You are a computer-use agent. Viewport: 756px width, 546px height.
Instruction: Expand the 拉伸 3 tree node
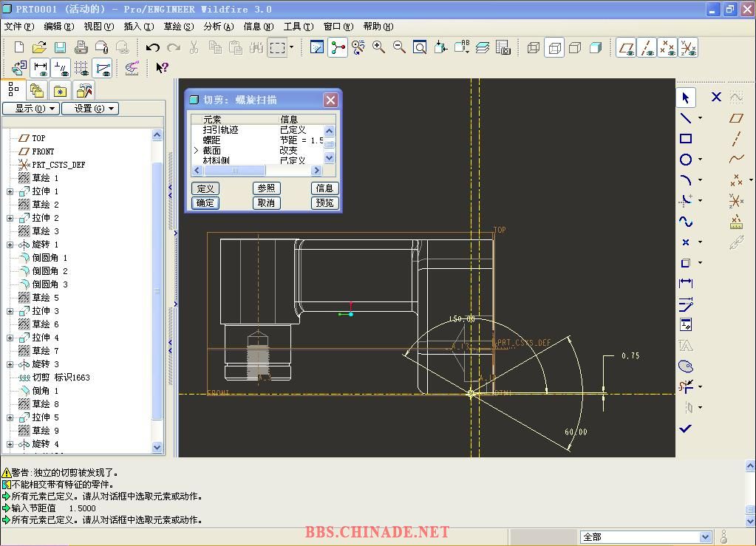[x=10, y=311]
